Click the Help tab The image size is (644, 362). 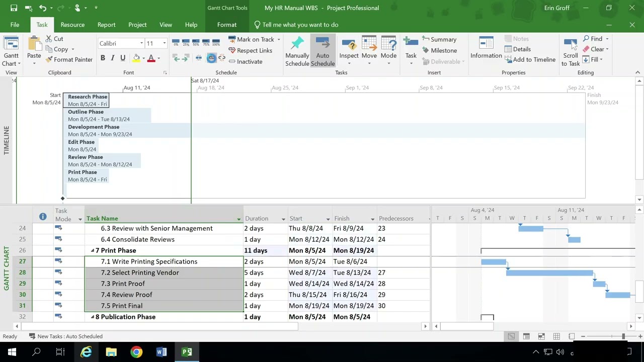pyautogui.click(x=191, y=25)
